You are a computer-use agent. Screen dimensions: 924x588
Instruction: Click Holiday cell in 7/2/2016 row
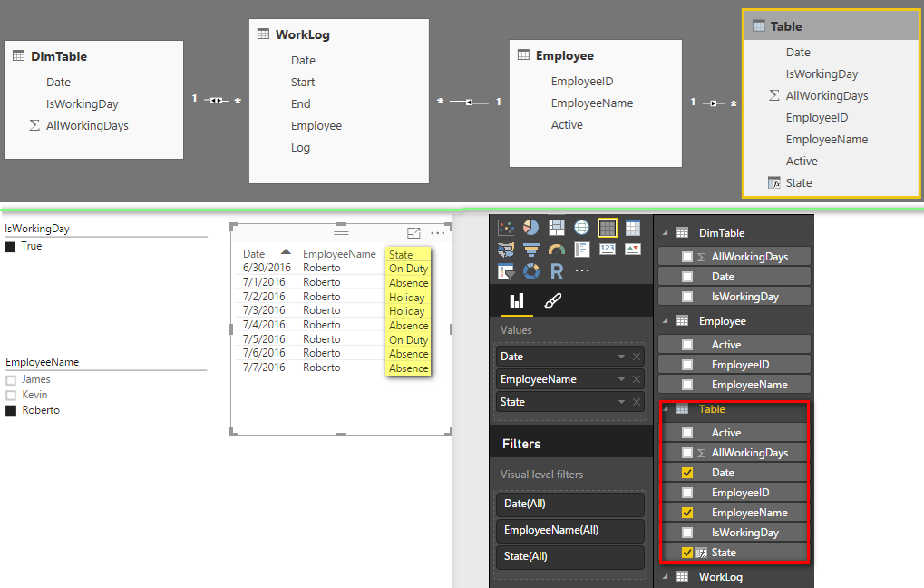[x=406, y=298]
